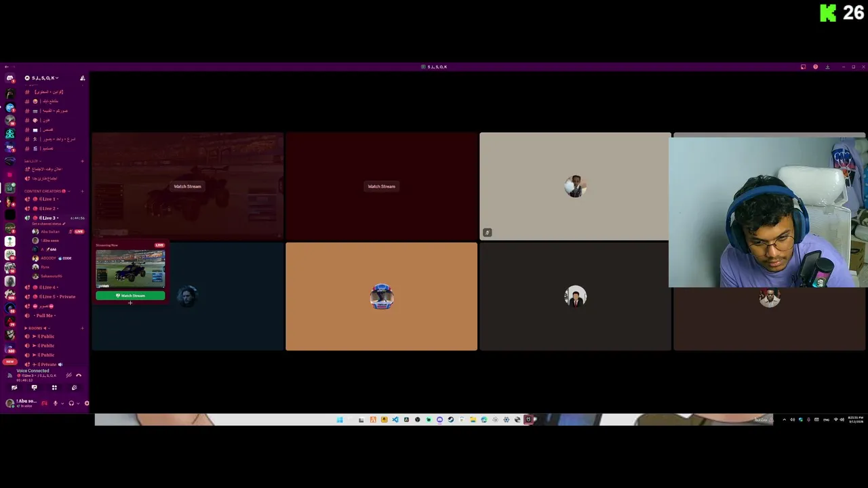868x488 pixels.
Task: Open the S.L.S.O.K server dropdown menu
Action: point(42,78)
